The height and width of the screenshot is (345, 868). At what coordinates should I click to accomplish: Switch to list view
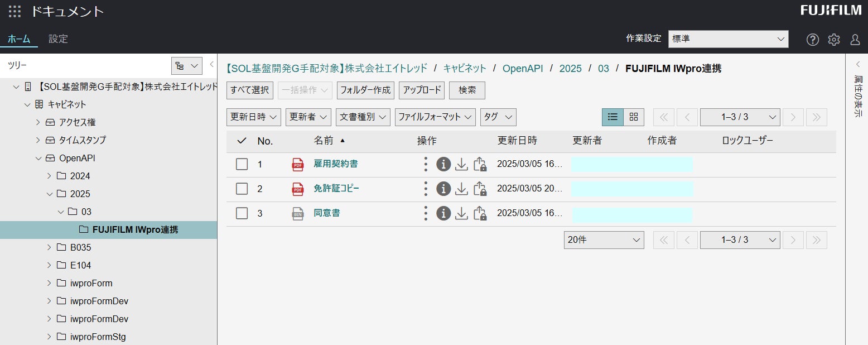coord(613,117)
